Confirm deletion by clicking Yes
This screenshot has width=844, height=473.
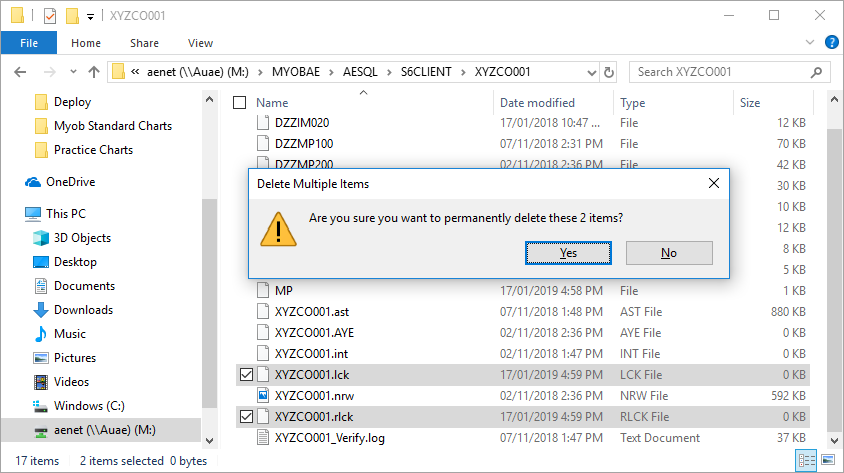568,253
